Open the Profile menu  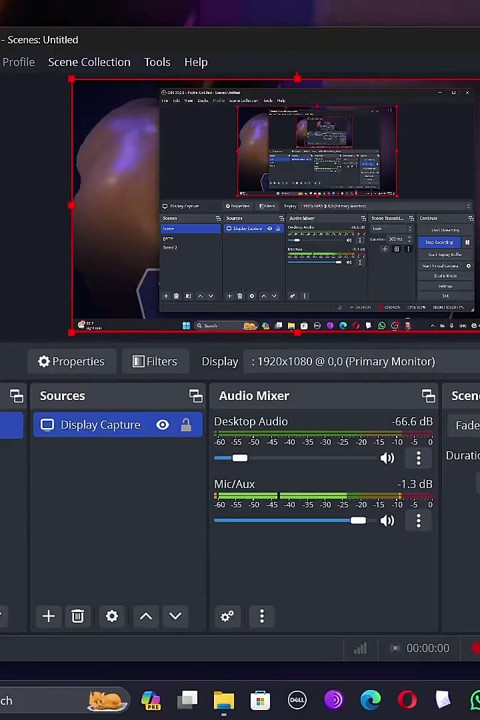coord(18,62)
